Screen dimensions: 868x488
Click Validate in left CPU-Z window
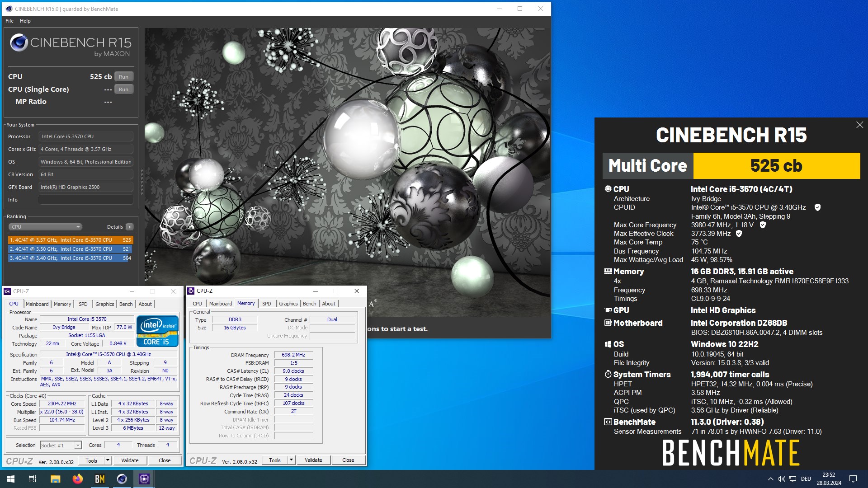pyautogui.click(x=130, y=460)
